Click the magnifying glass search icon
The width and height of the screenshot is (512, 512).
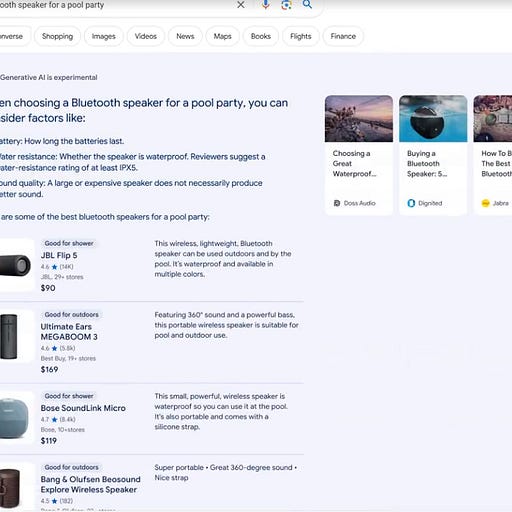[x=307, y=4]
